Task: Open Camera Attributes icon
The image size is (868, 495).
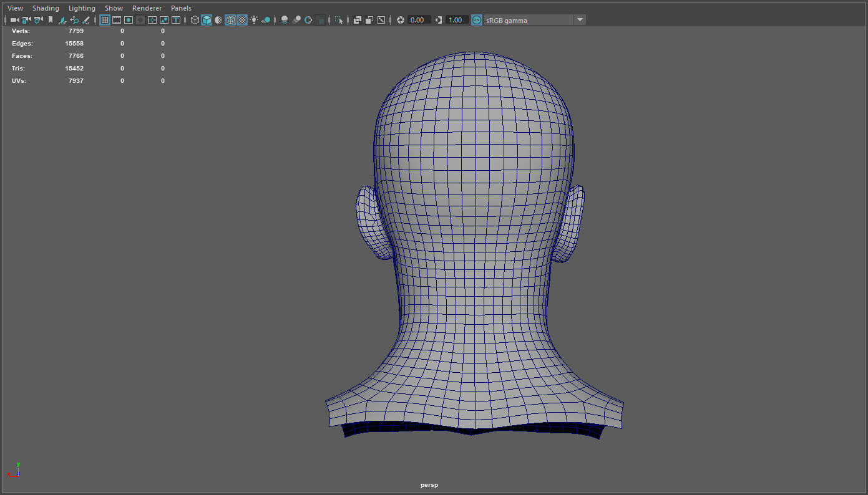Action: 38,20
